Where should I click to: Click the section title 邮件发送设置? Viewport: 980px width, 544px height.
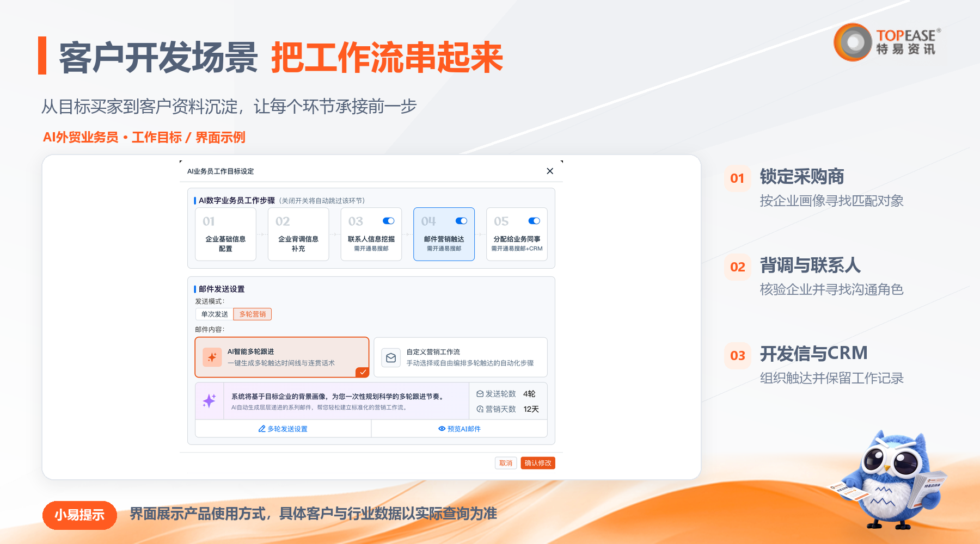[222, 289]
